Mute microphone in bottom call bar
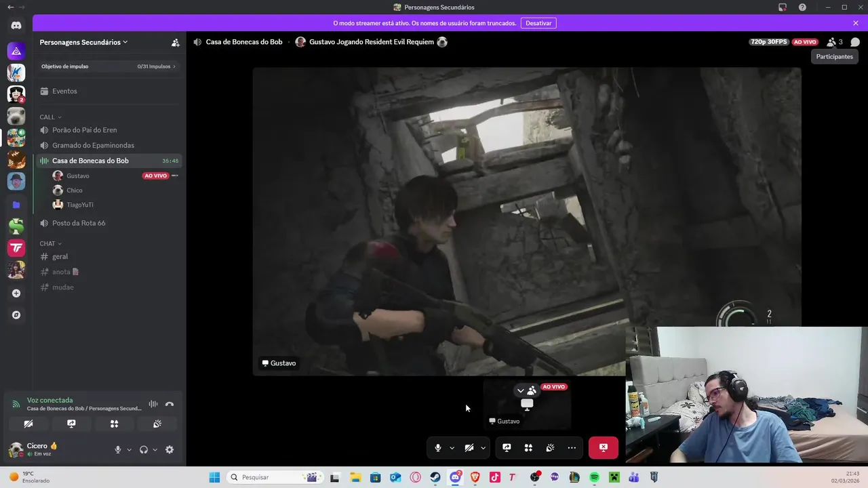 (x=438, y=447)
